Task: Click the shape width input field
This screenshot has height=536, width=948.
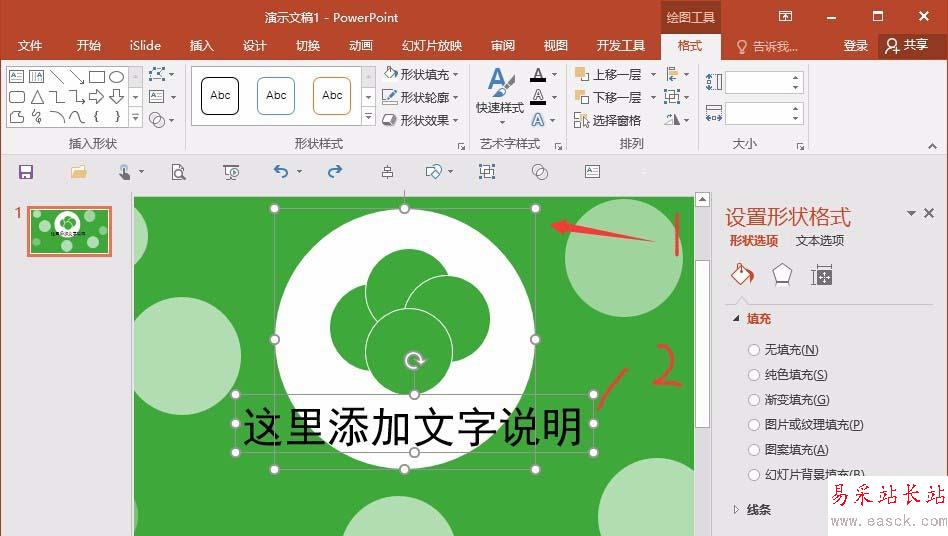Action: coord(759,113)
